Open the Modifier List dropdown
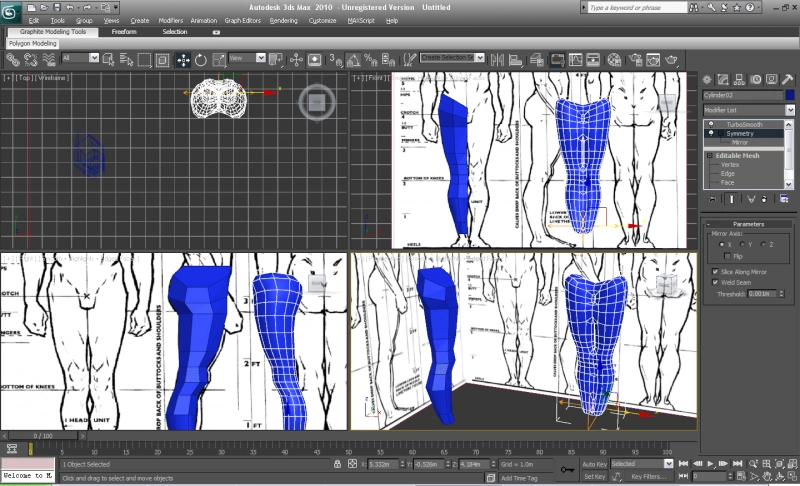This screenshot has width=800, height=486. [x=748, y=110]
